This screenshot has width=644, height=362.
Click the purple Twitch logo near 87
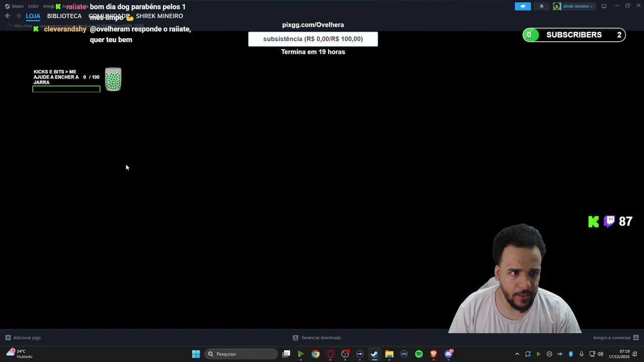609,222
